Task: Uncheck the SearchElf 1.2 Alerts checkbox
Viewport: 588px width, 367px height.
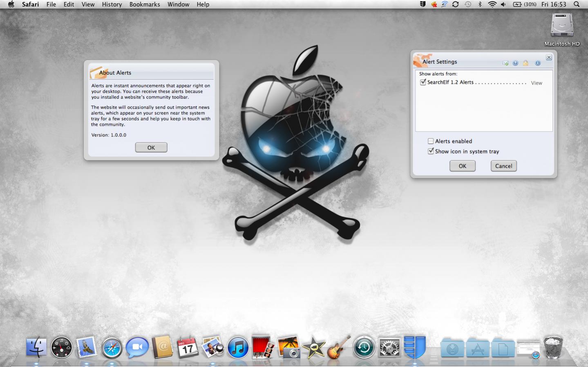Action: (x=423, y=82)
